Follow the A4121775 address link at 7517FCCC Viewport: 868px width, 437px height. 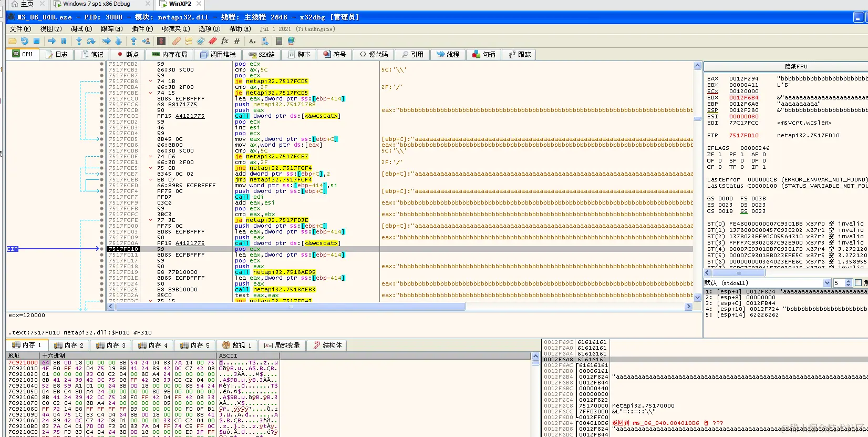coord(190,116)
